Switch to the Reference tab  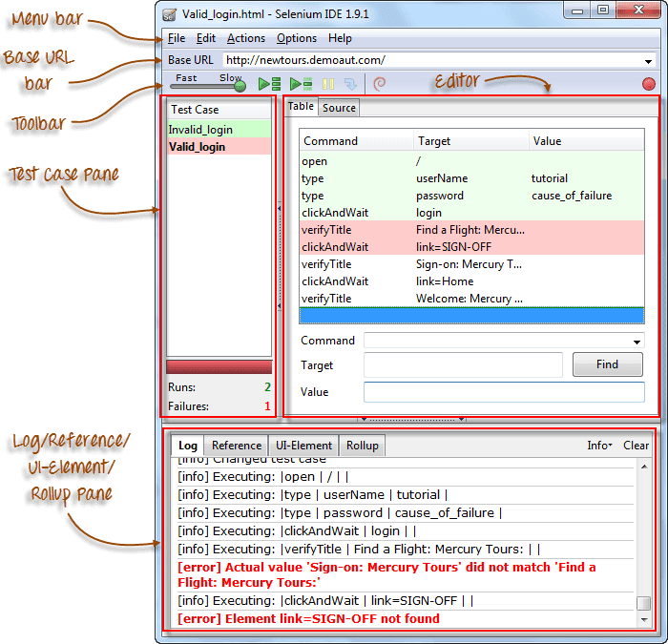(237, 446)
